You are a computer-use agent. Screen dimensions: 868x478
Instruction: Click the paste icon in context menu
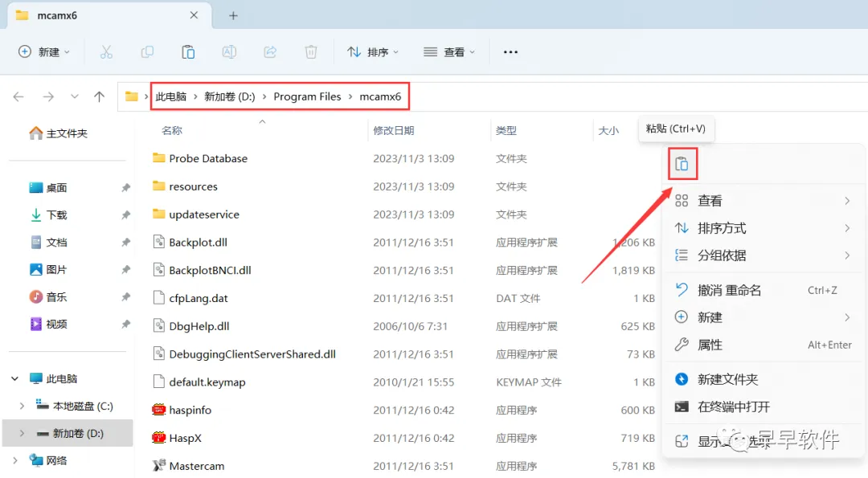tap(682, 165)
